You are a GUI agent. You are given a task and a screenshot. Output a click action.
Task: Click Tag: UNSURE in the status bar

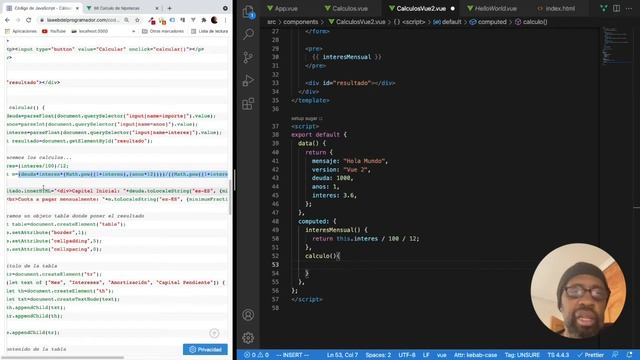coord(522,355)
